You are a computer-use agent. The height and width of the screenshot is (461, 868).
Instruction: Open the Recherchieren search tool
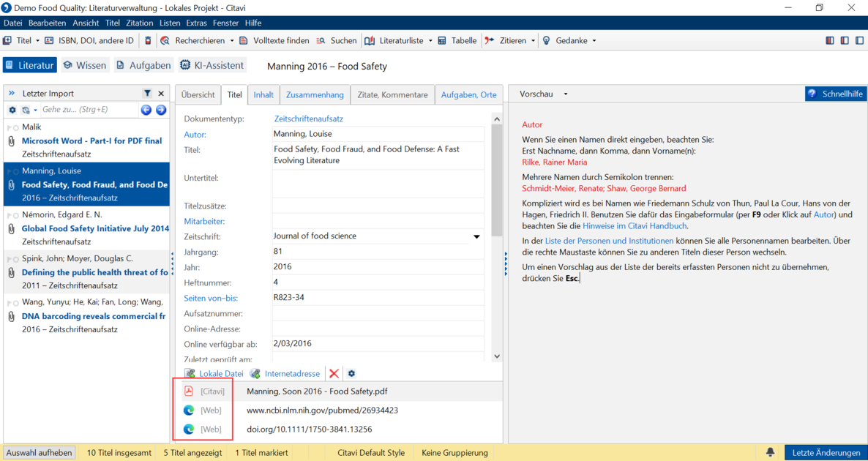pyautogui.click(x=192, y=40)
